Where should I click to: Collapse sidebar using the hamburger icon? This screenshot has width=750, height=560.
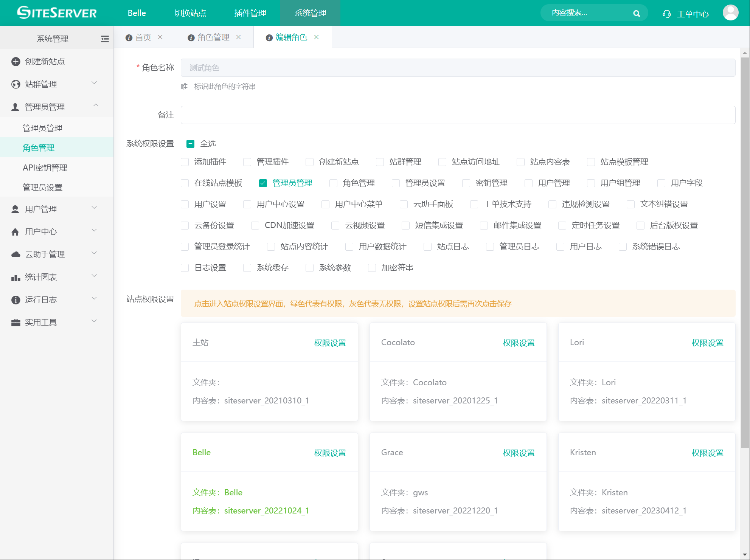105,39
